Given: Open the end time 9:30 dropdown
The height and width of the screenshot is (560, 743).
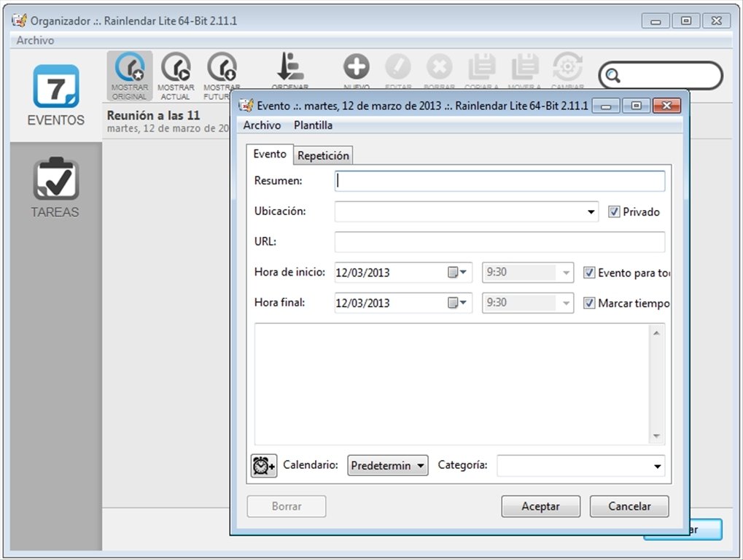Looking at the screenshot, I should point(566,303).
